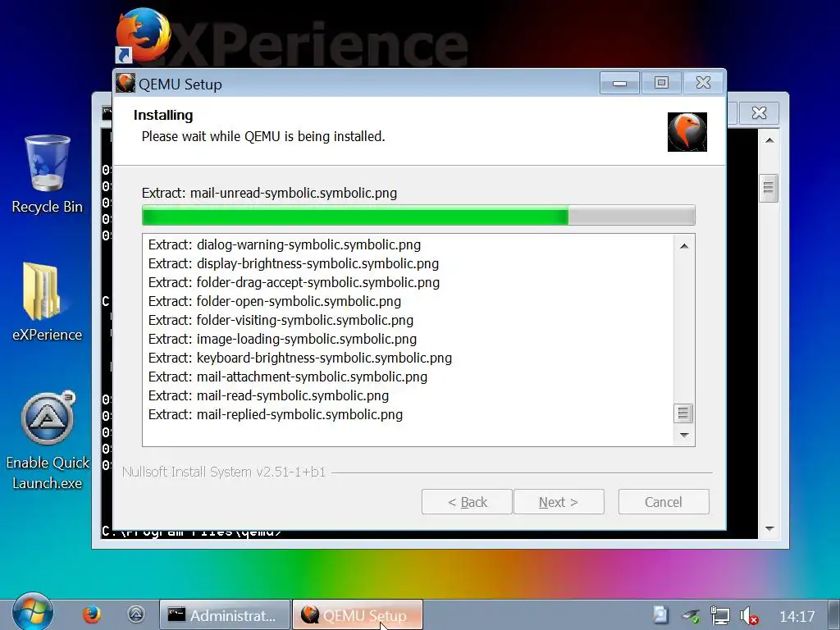Click the Installing heading text
840x630 pixels.
tap(163, 115)
